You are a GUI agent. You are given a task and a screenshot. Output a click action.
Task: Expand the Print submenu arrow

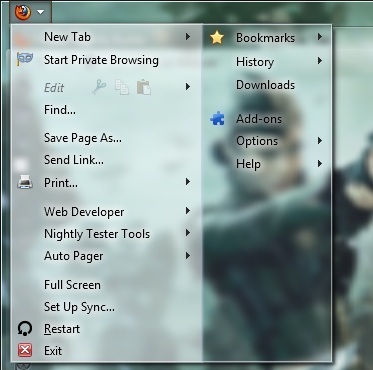coord(188,182)
